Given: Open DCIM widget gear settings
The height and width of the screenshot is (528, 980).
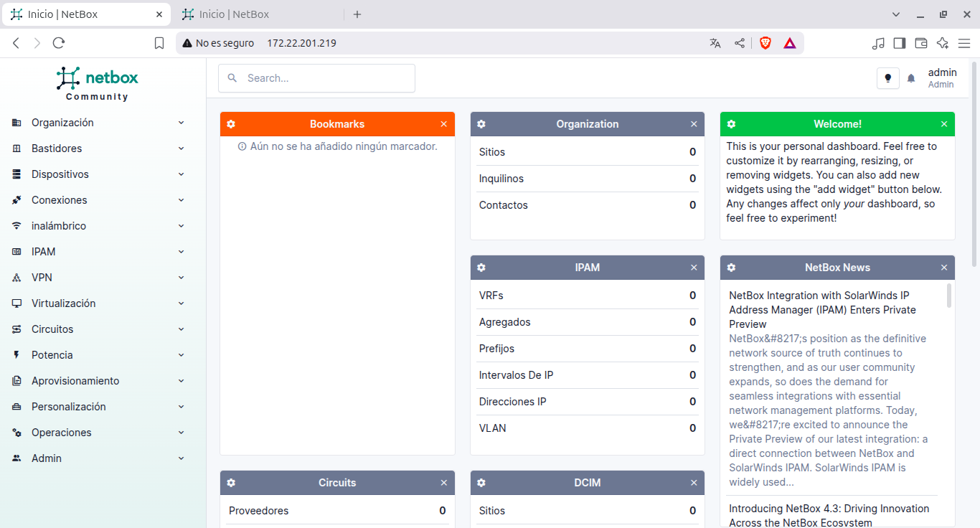Looking at the screenshot, I should [481, 483].
